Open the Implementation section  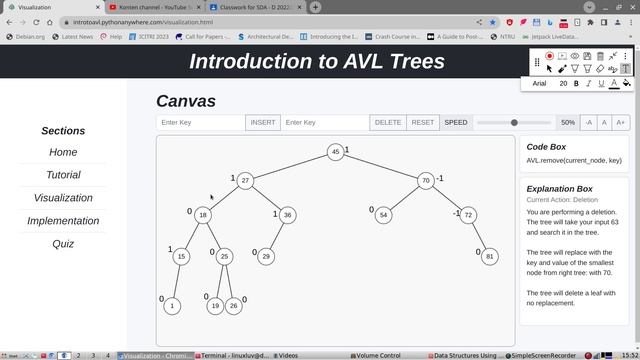[63, 221]
